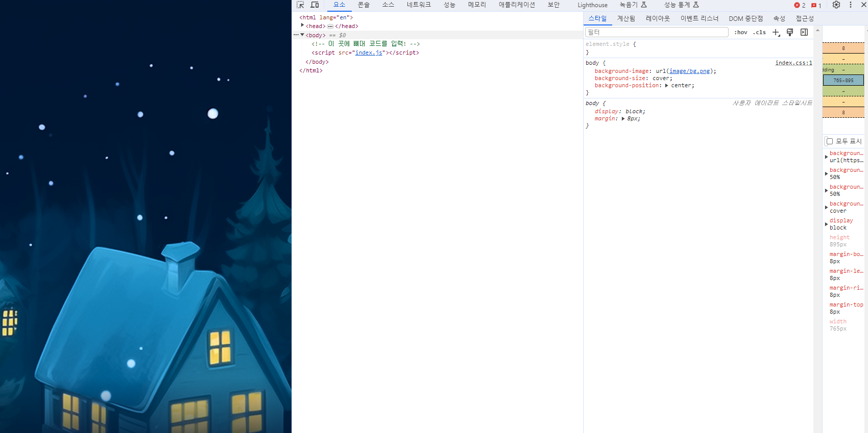Viewport: 868px width, 433px height.
Task: Toggle the computed styles sidebar pane icon
Action: tap(804, 32)
